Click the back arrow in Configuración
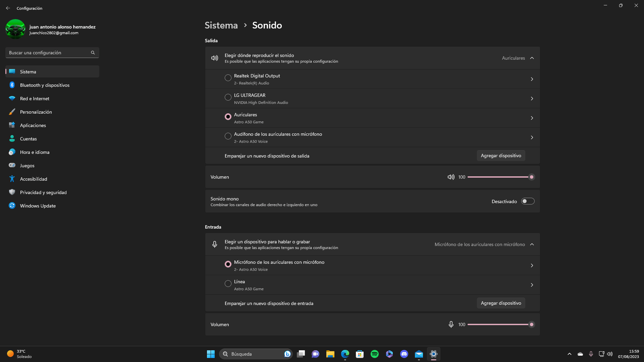This screenshot has height=362, width=644. coord(8,8)
